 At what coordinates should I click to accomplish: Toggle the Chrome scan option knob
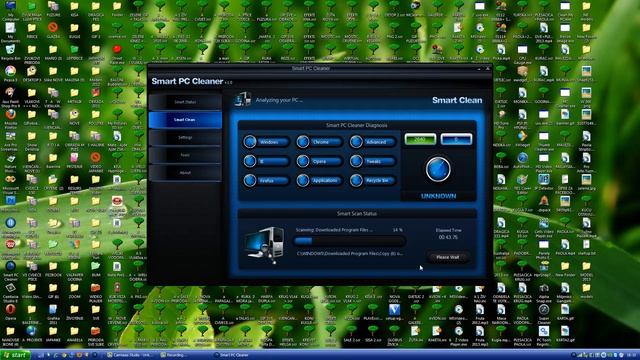click(303, 142)
